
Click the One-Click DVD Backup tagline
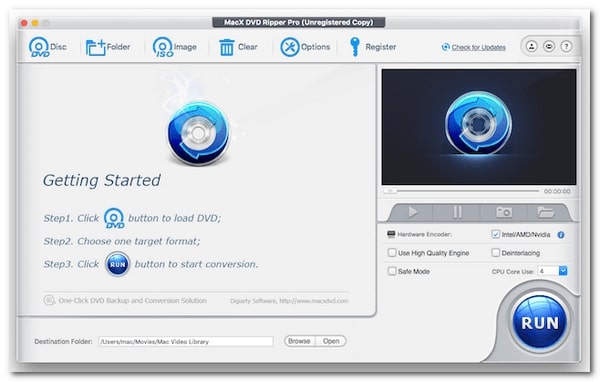coord(132,300)
